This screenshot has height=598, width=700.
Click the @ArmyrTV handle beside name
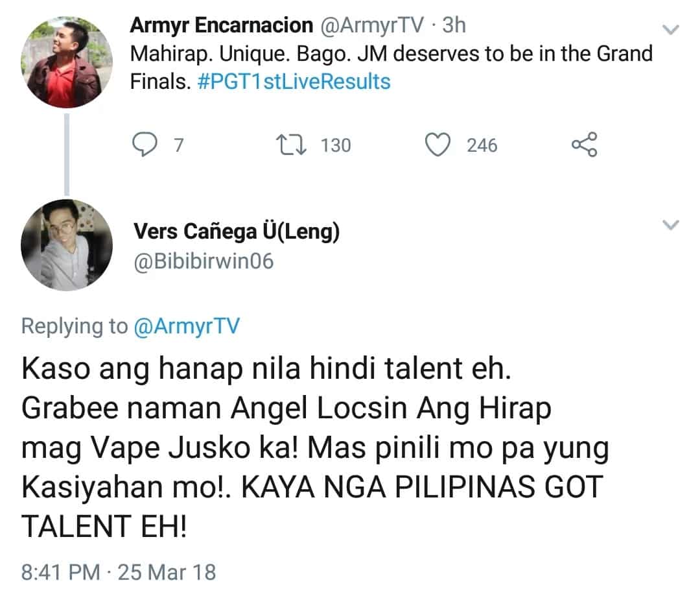tap(372, 25)
